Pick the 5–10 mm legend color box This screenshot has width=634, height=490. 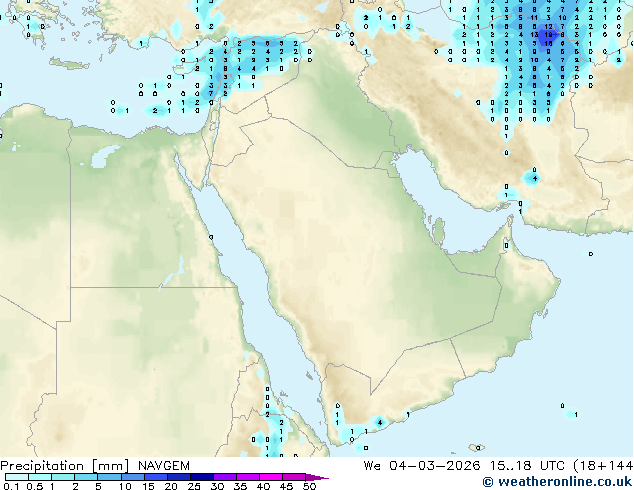tap(109, 477)
